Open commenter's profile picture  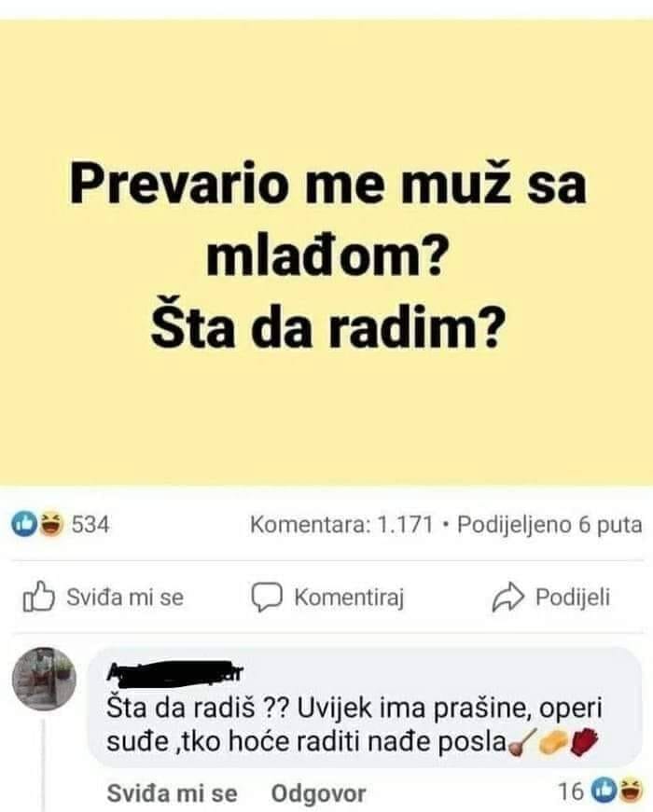pyautogui.click(x=44, y=679)
